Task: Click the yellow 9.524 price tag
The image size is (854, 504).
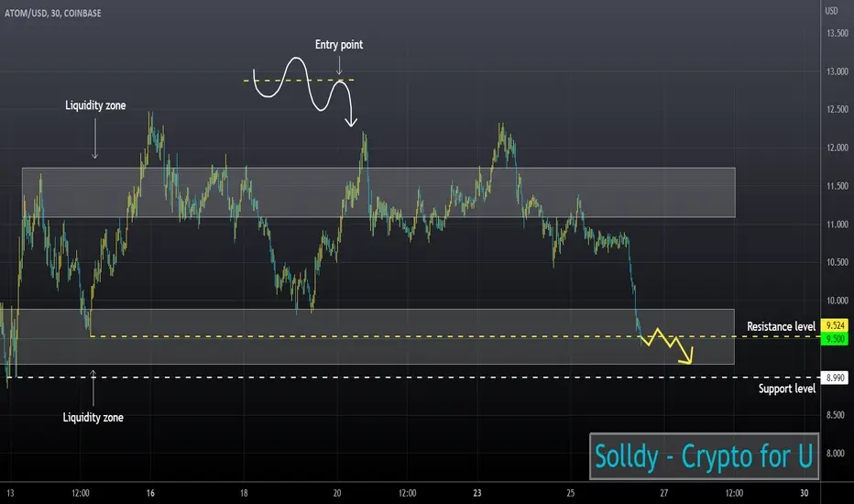Action: tap(835, 325)
